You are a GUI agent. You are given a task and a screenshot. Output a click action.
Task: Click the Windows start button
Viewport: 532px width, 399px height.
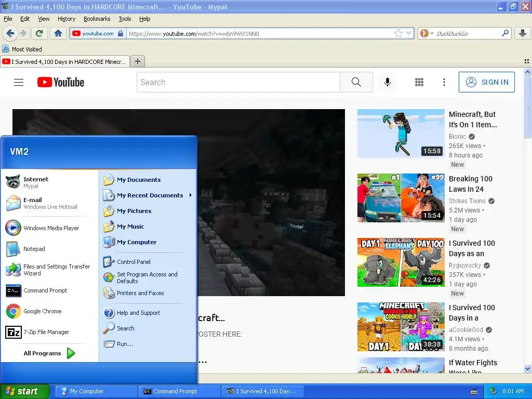click(x=25, y=391)
